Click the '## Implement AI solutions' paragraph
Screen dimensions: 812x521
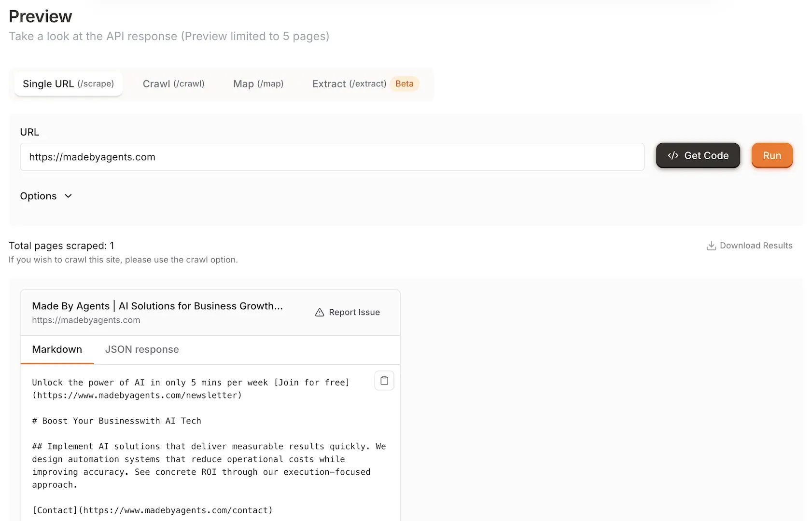(x=209, y=466)
